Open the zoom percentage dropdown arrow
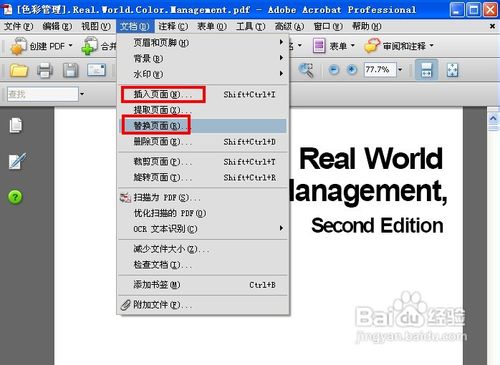This screenshot has width=500, height=365. 400,70
